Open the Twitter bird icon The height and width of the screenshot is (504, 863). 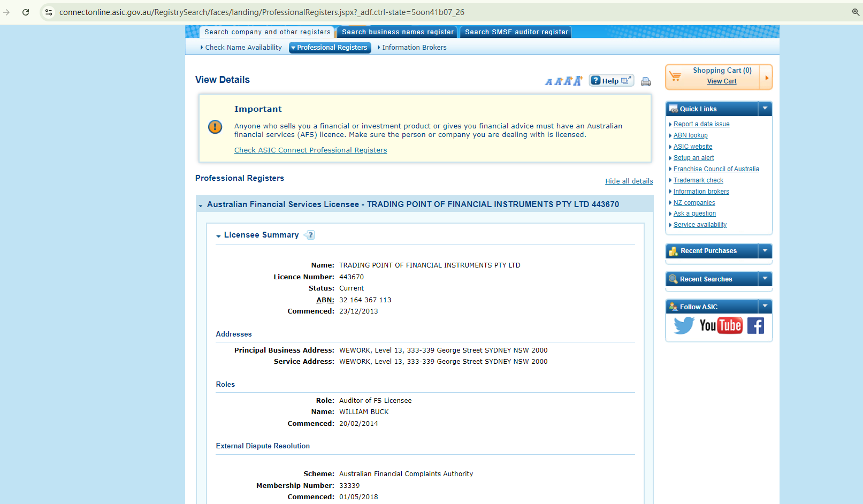pyautogui.click(x=684, y=325)
